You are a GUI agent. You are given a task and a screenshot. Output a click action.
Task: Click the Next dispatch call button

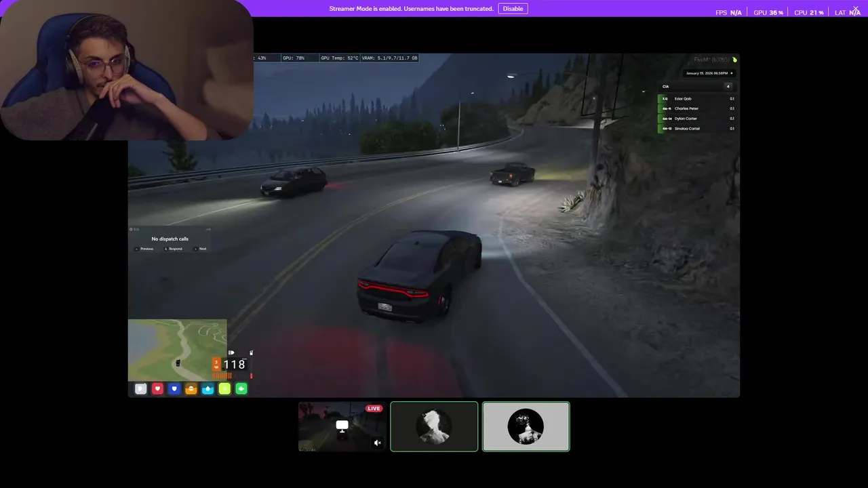201,249
